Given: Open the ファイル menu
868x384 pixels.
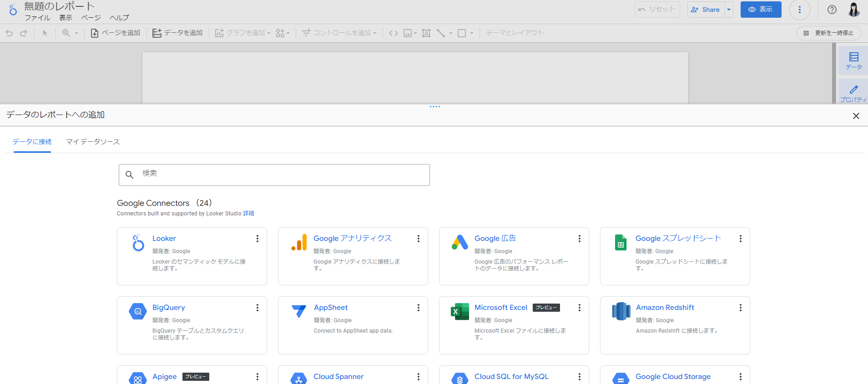Looking at the screenshot, I should pos(37,18).
